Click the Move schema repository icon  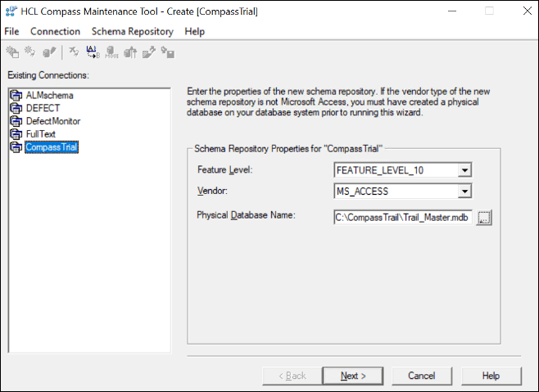pos(111,52)
